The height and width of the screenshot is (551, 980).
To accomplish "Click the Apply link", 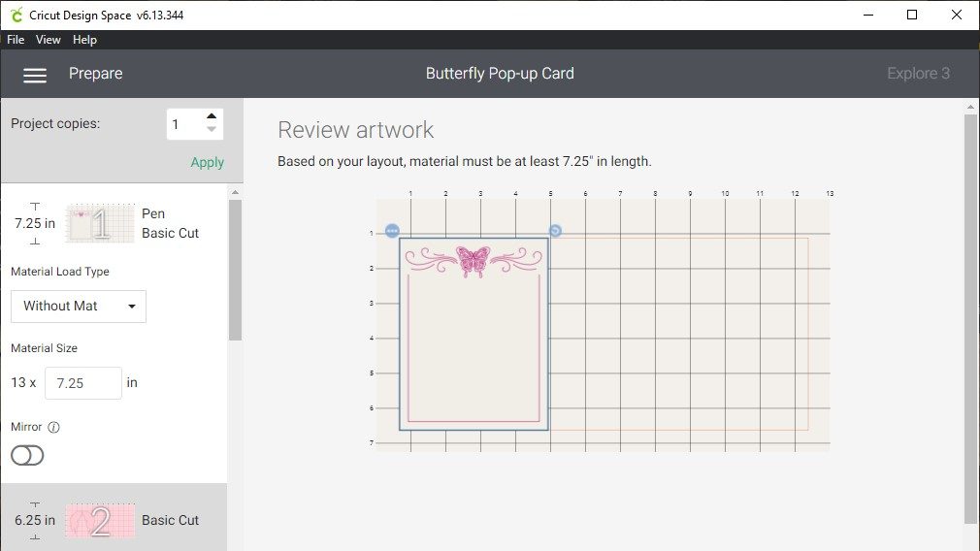I will 207,162.
